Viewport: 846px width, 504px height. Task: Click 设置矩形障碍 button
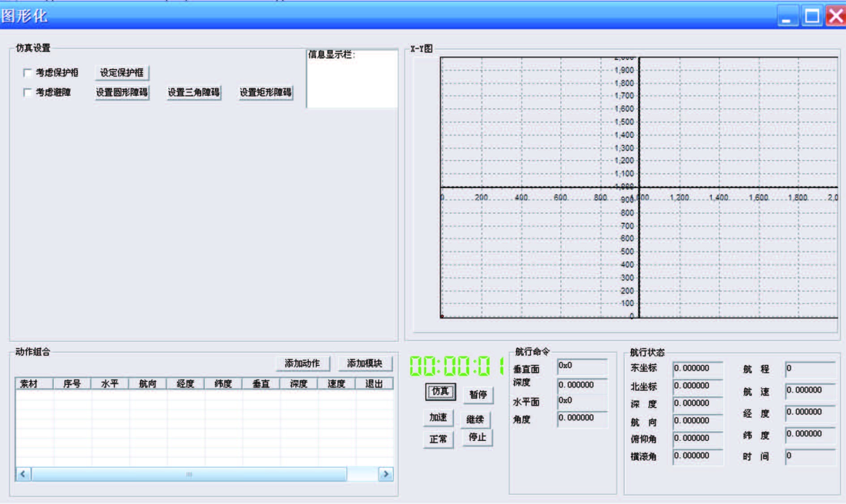click(265, 93)
